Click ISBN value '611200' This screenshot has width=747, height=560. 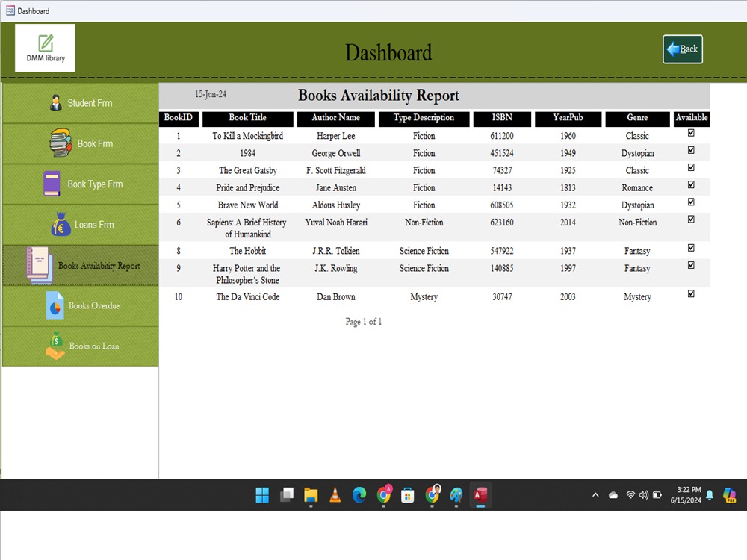(502, 136)
